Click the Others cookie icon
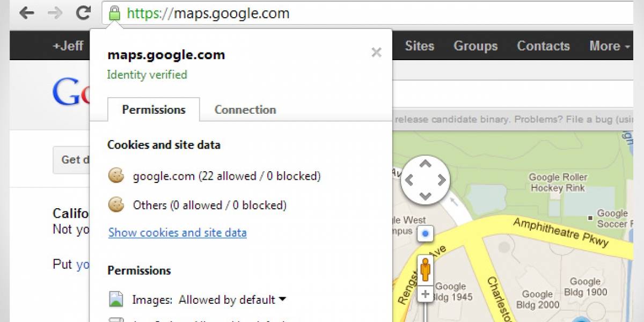Screen dimensions: 644x322 pos(116,204)
